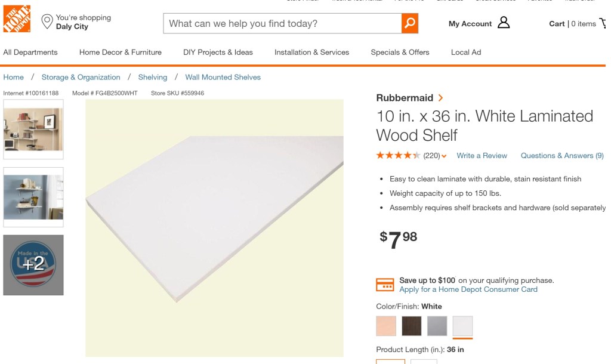
Task: Pick the gray color finish swatch
Action: point(437,326)
